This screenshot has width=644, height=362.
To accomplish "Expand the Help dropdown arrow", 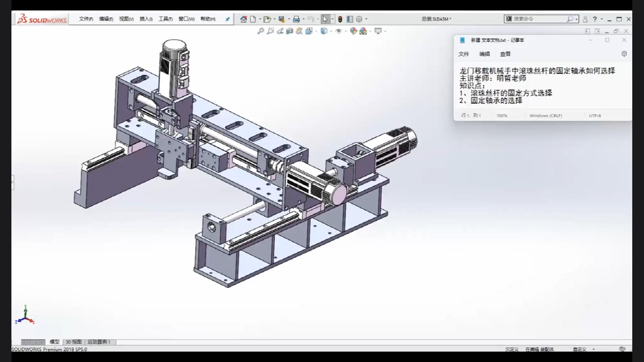I will [x=602, y=19].
